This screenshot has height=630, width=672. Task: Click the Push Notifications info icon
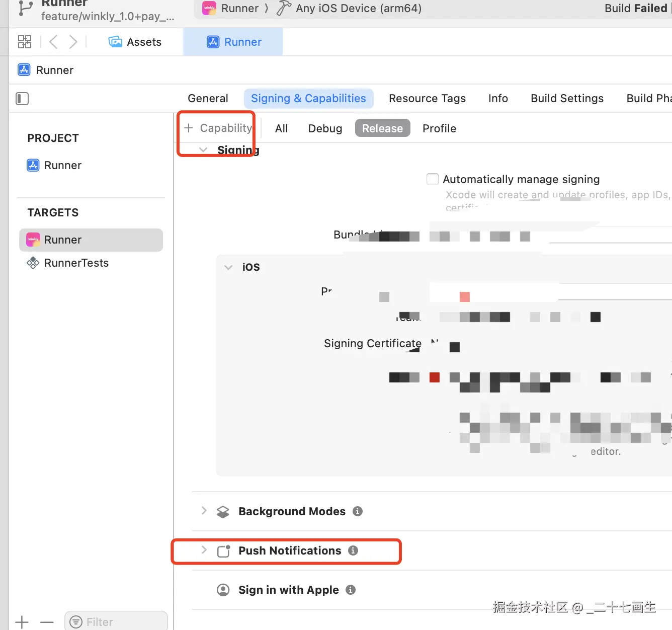(x=353, y=550)
